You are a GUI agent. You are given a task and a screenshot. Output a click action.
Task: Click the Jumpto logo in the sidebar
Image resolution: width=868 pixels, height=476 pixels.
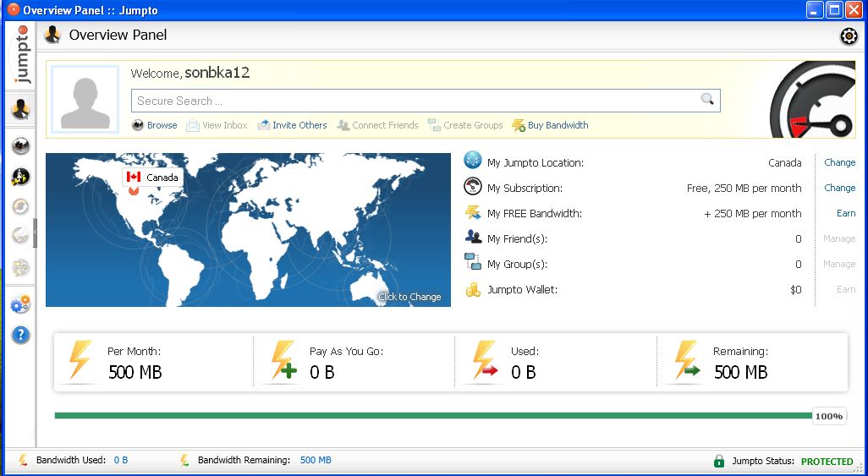[x=22, y=55]
